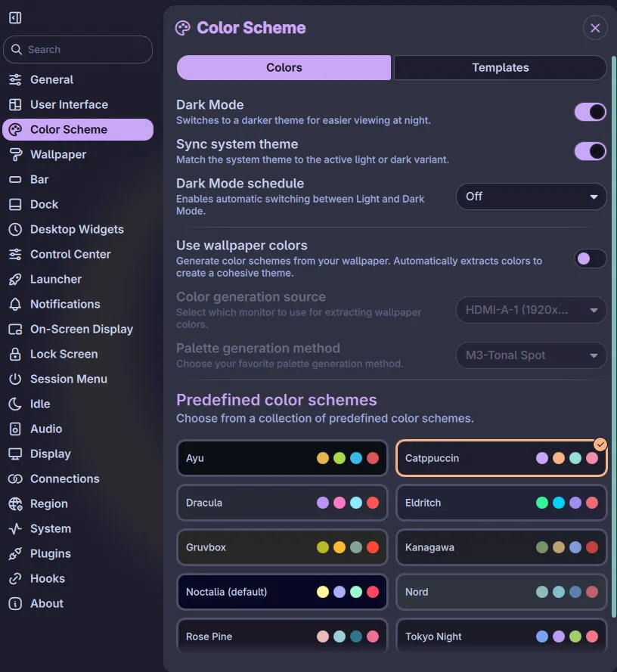Switch to the Templates tab

501,68
